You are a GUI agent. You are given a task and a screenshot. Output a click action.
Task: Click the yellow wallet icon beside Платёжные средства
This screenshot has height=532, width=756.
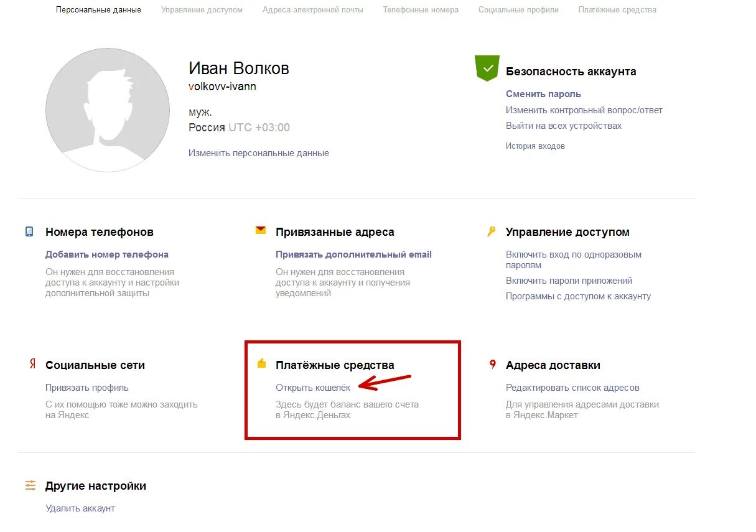262,363
